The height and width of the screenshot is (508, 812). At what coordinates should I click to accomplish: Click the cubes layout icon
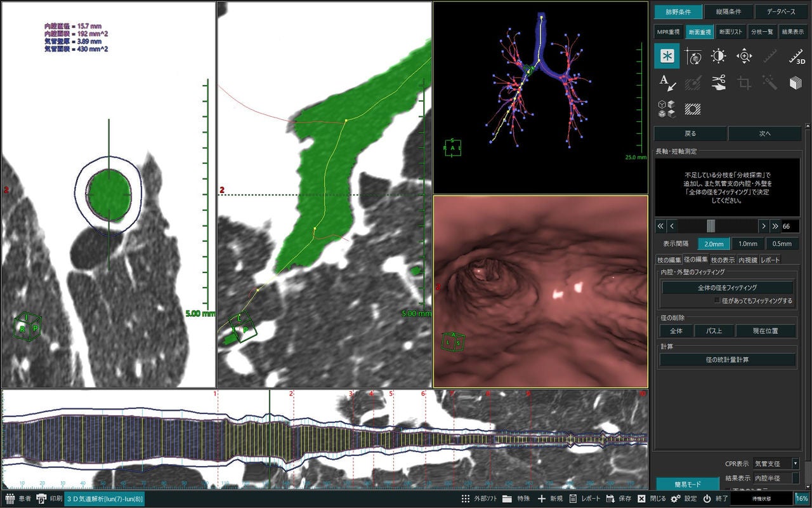point(667,109)
